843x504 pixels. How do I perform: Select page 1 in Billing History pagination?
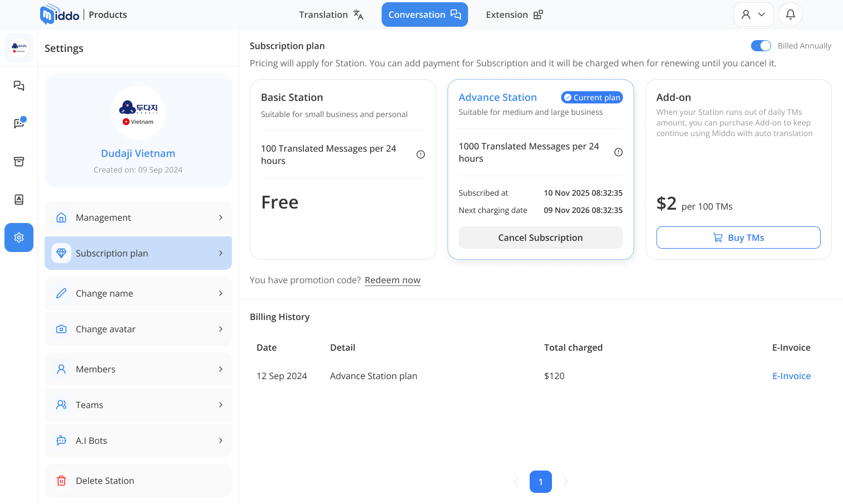[x=540, y=481]
